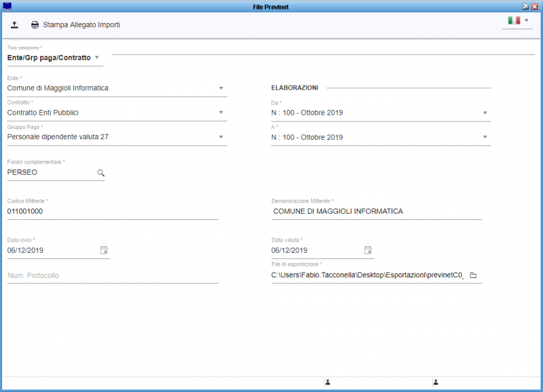Close the File Previnet window
This screenshot has height=392, width=543.
535,7
